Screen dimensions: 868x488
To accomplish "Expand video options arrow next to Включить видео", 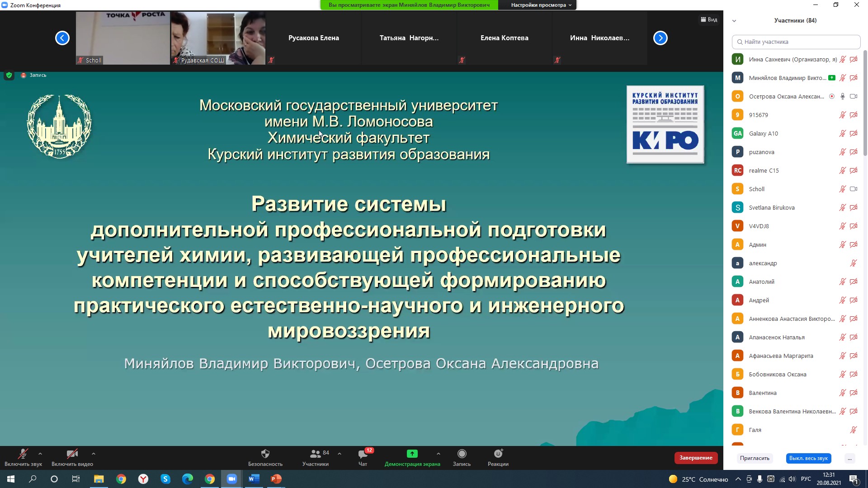I will [93, 454].
